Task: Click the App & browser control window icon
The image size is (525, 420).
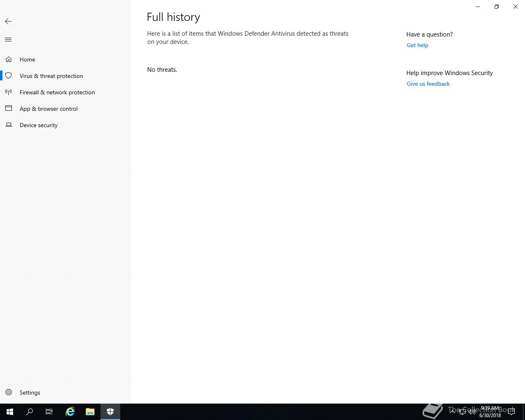Action: (9, 108)
